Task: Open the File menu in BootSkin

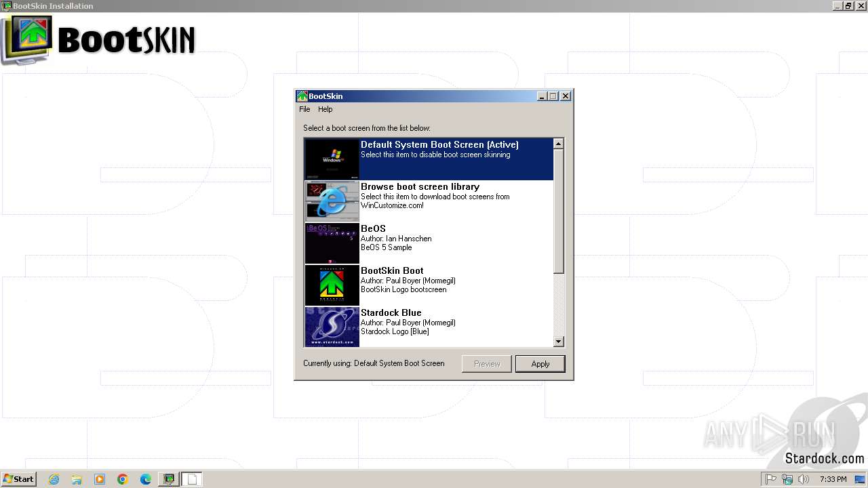Action: [304, 109]
